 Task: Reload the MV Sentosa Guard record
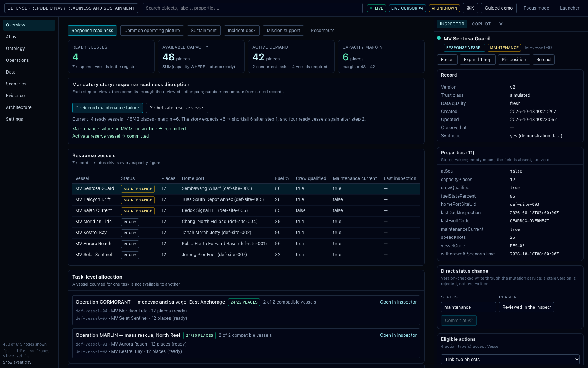pos(544,60)
